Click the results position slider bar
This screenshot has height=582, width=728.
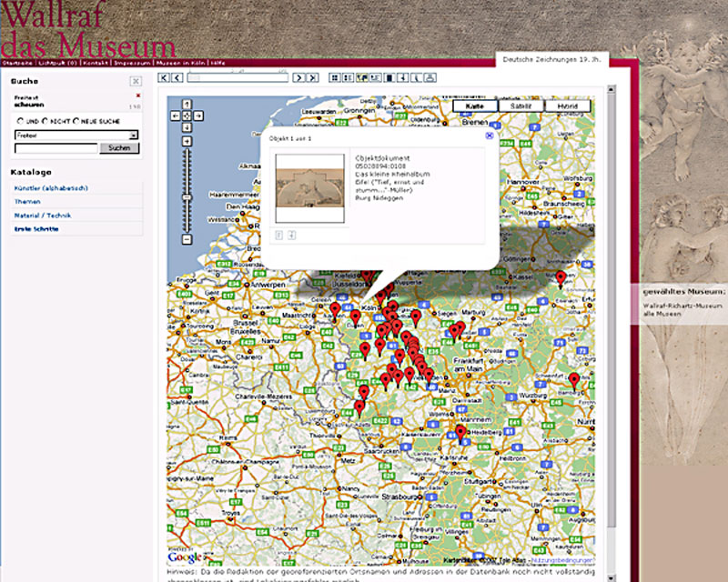(238, 77)
